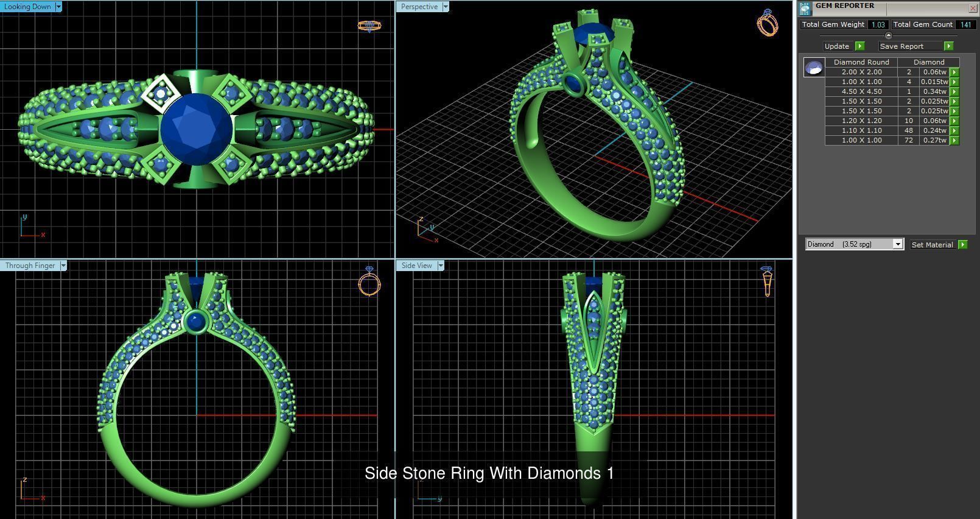Click the Total Gem Weight label

(833, 24)
